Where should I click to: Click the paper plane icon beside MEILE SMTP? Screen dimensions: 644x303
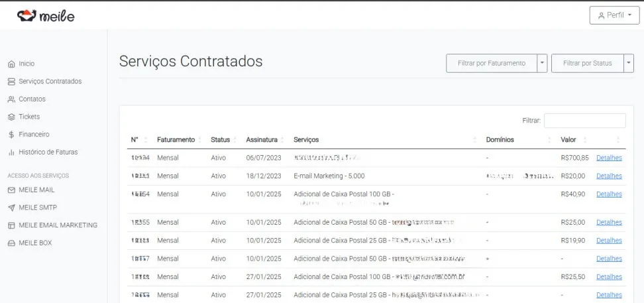coord(11,208)
